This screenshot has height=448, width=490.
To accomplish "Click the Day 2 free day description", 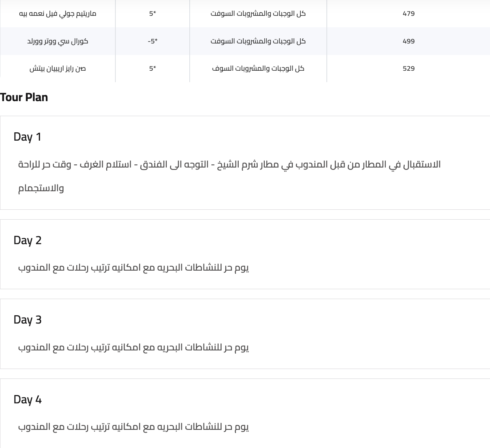I will point(134,268).
